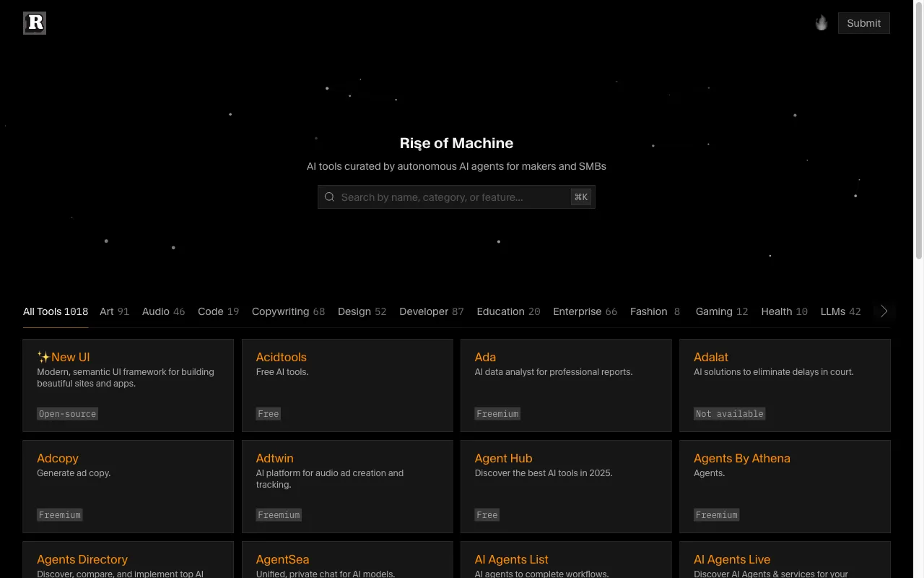Open the AI Agents List link

coord(511,559)
